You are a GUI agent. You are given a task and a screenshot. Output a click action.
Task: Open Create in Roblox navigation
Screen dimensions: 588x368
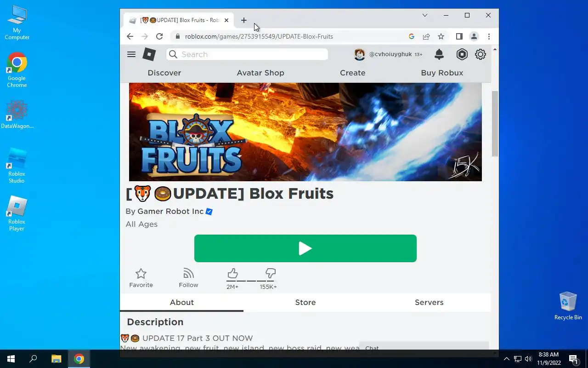pyautogui.click(x=353, y=73)
